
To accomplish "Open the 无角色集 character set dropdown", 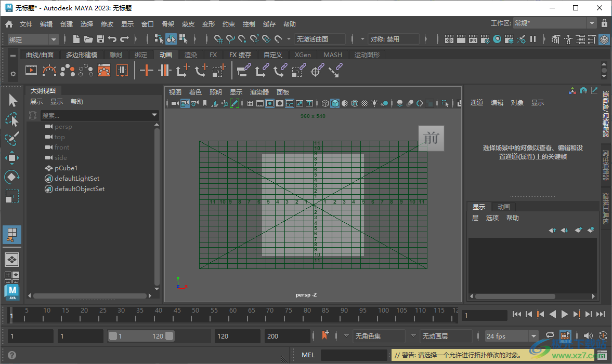I will click(379, 336).
